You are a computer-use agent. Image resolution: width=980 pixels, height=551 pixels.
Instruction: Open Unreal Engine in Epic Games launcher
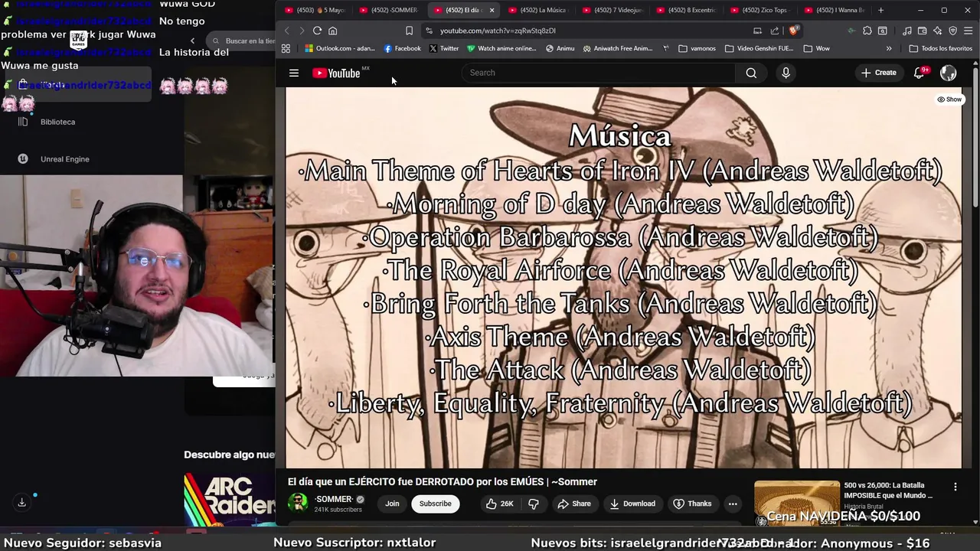click(x=55, y=159)
